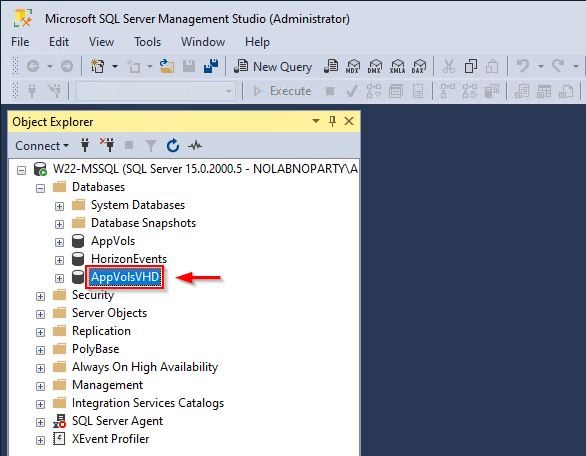Click Disconnect plug icon in Object Explorer
Image resolution: width=586 pixels, height=456 pixels.
[107, 145]
